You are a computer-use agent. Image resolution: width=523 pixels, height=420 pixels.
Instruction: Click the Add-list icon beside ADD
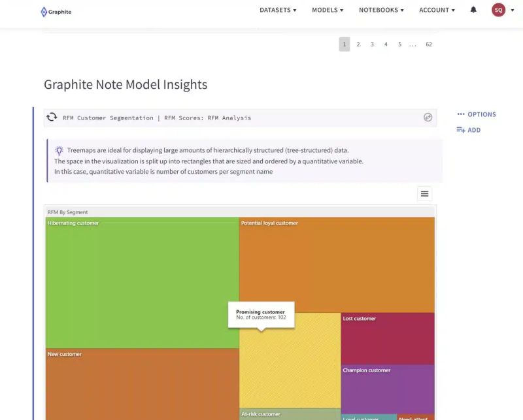point(460,129)
